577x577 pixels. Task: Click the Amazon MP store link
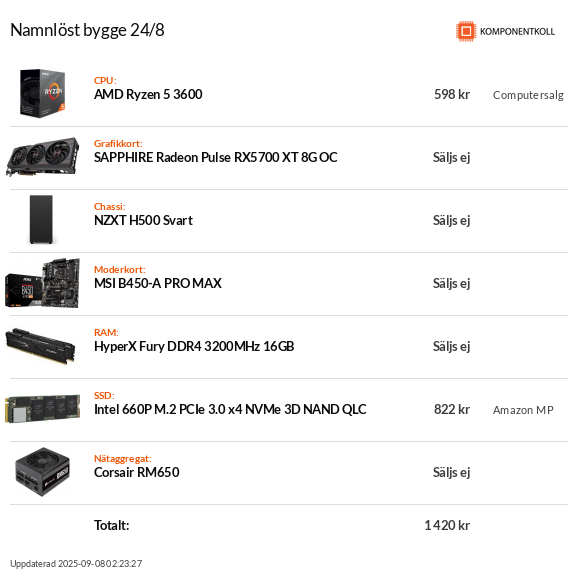pos(523,410)
